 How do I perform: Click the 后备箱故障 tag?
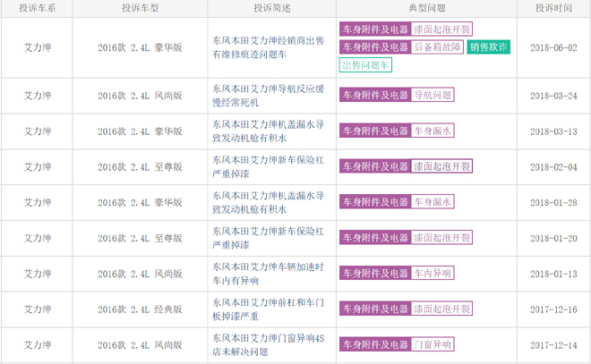click(x=437, y=47)
